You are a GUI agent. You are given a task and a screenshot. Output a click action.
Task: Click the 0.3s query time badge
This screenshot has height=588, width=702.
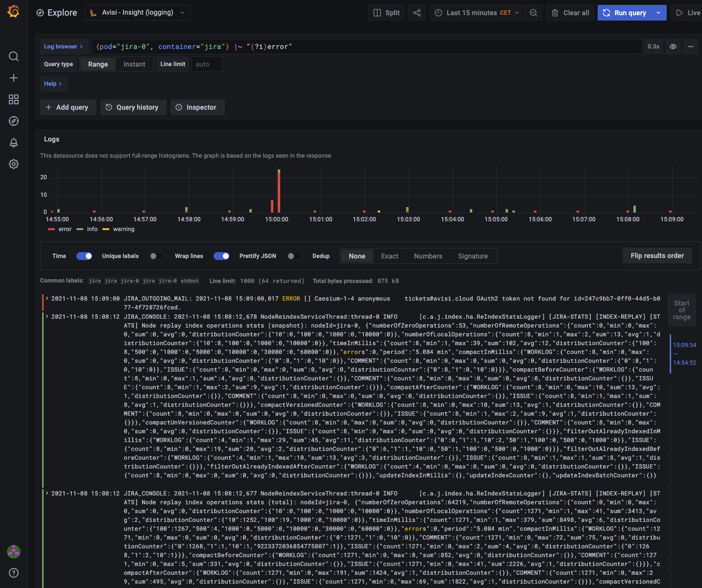click(x=654, y=47)
